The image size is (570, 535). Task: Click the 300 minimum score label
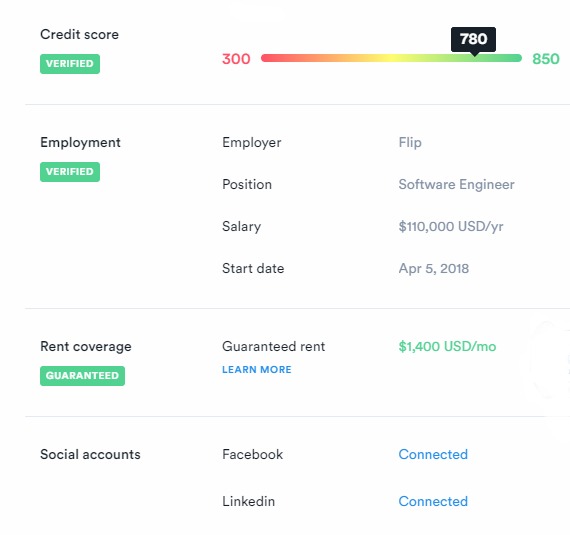(236, 59)
